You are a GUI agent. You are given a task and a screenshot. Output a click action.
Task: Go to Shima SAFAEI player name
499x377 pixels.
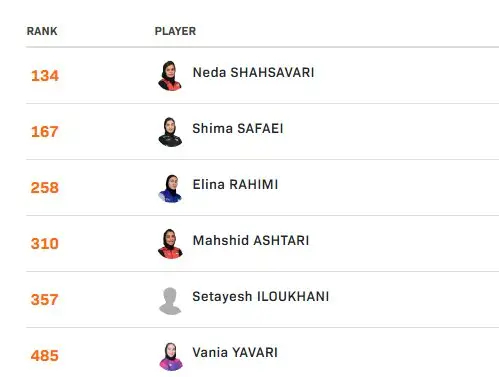coord(238,129)
